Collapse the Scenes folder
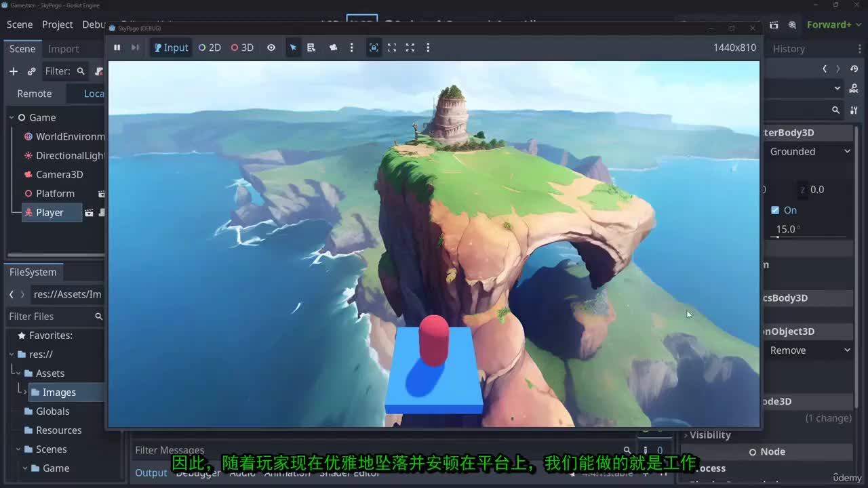 (x=19, y=449)
